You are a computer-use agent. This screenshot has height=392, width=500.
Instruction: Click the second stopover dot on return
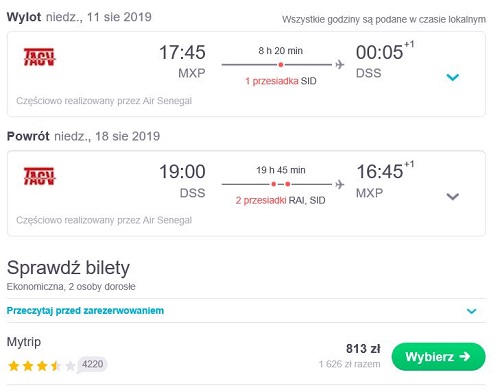pos(288,184)
